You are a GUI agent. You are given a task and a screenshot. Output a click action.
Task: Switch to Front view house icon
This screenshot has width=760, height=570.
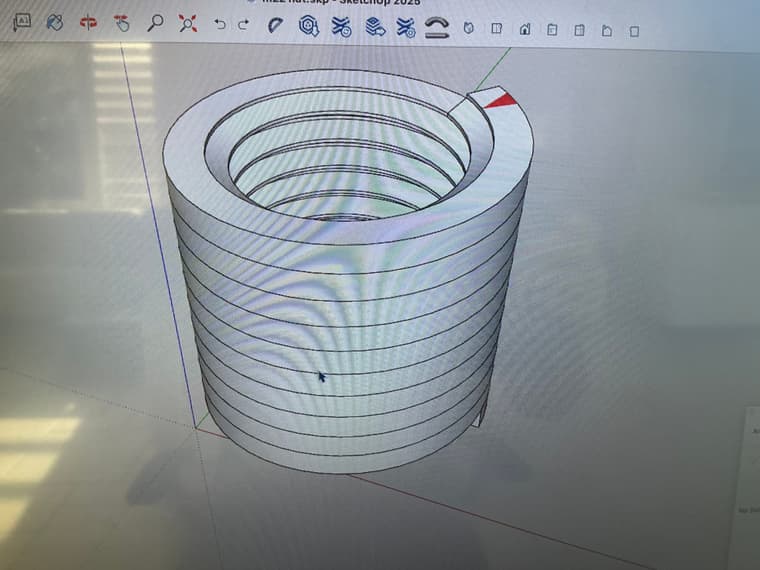tap(524, 29)
